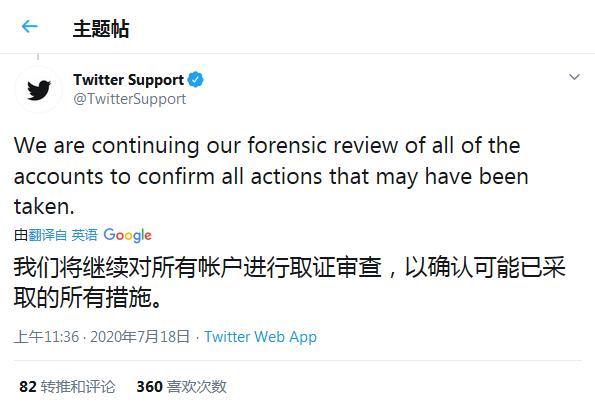
Task: View the 转推和评论 list
Action: click(78, 387)
